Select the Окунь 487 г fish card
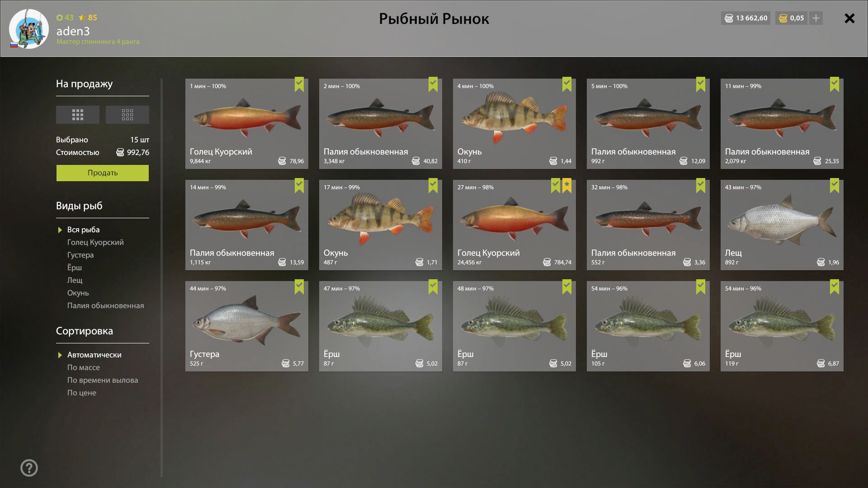868x488 pixels. [x=381, y=225]
